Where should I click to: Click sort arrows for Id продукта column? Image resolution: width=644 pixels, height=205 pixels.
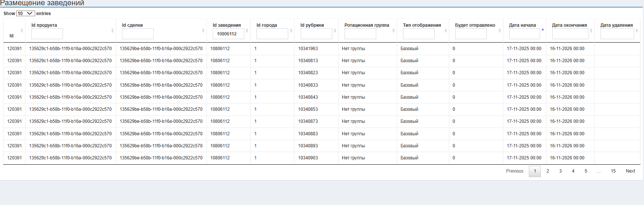113,31
